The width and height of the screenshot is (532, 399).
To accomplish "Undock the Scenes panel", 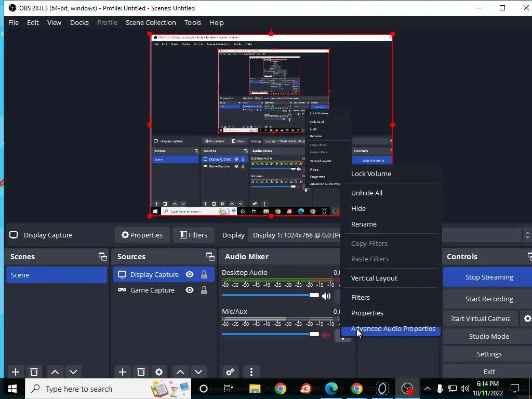I will [x=102, y=257].
